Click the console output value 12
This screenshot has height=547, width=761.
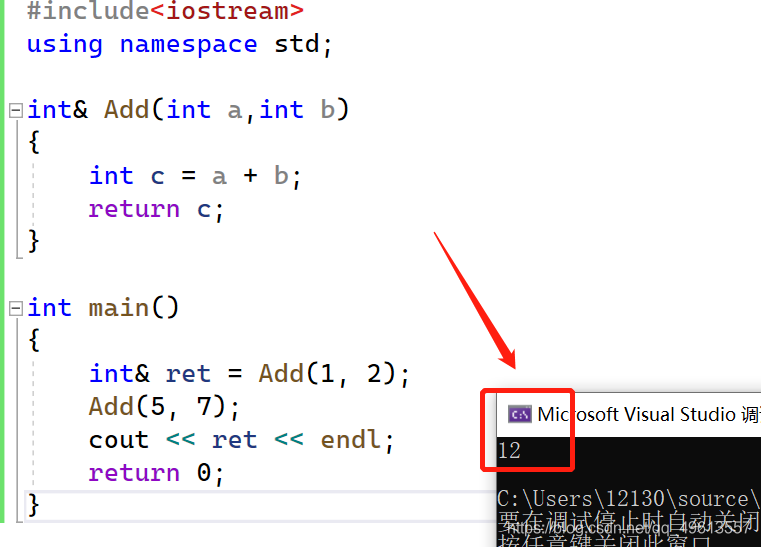509,451
